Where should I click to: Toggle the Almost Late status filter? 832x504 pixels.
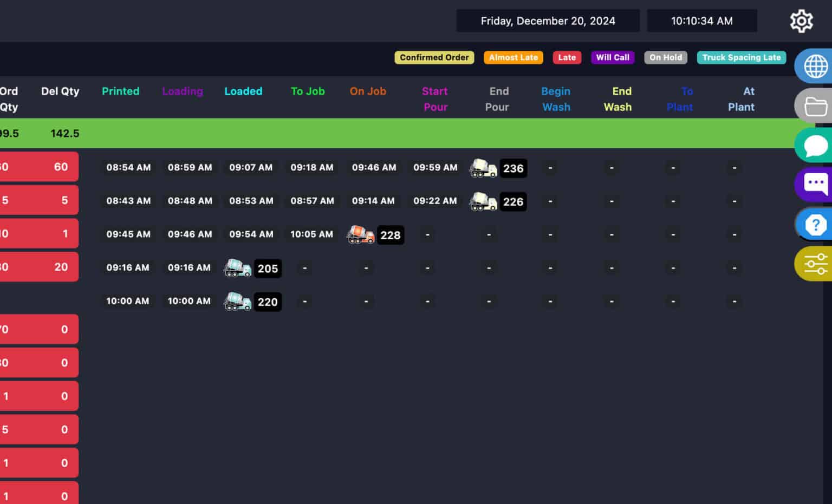point(513,57)
